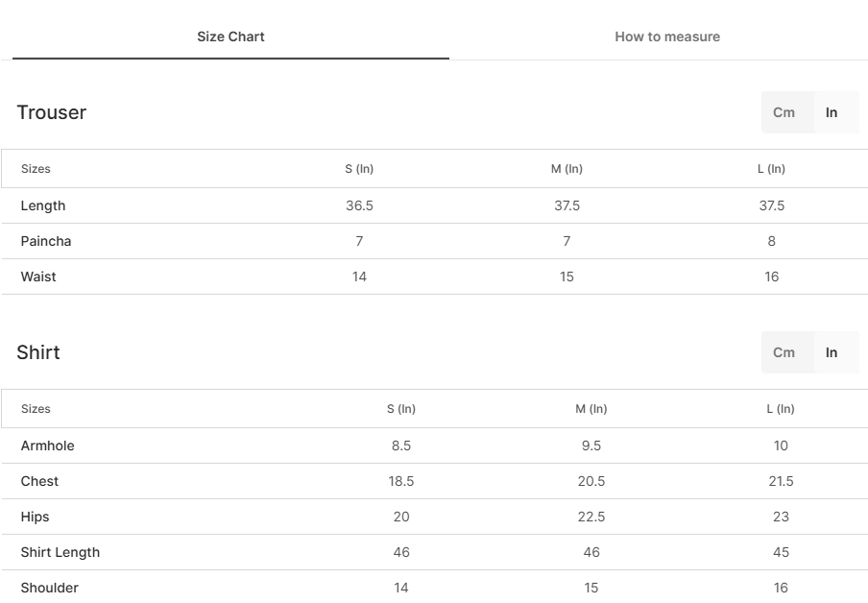The width and height of the screenshot is (868, 603).
Task: Select In unit for Shirt chart
Action: 832,352
